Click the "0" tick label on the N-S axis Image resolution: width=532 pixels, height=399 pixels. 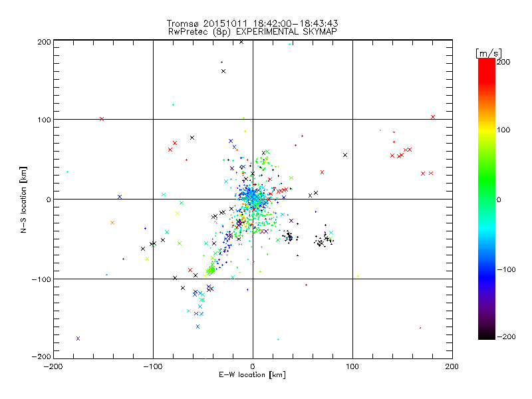(x=49, y=199)
